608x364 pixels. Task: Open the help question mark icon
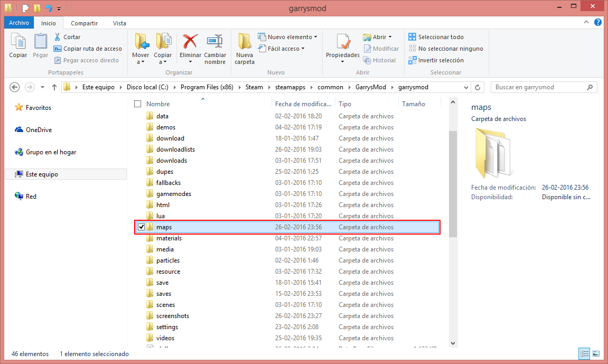click(598, 23)
